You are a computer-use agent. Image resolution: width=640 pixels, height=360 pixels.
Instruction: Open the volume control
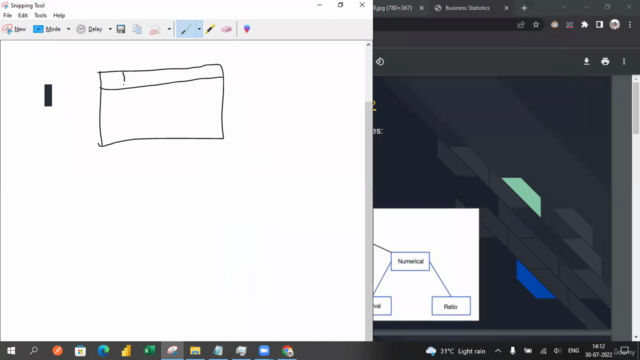point(558,351)
